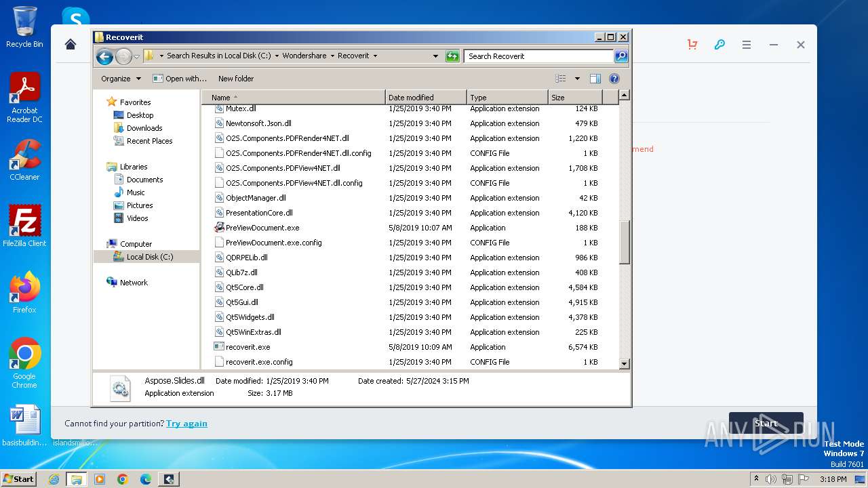Select recoverit.exe file

(x=248, y=347)
